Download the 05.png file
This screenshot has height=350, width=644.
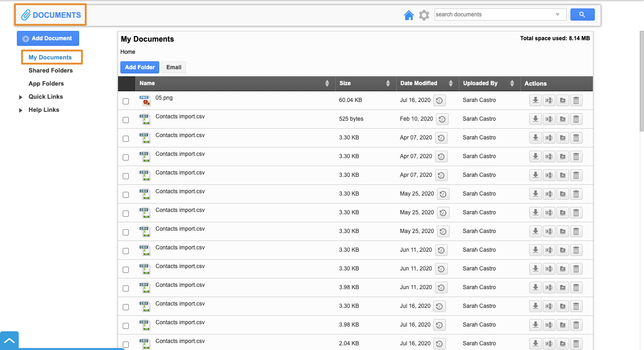535,100
